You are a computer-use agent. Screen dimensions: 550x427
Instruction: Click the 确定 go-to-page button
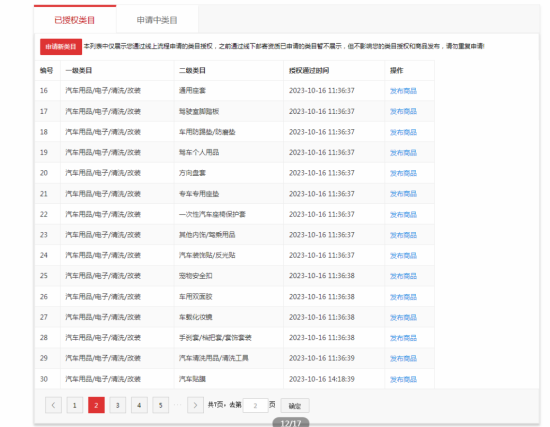295,406
